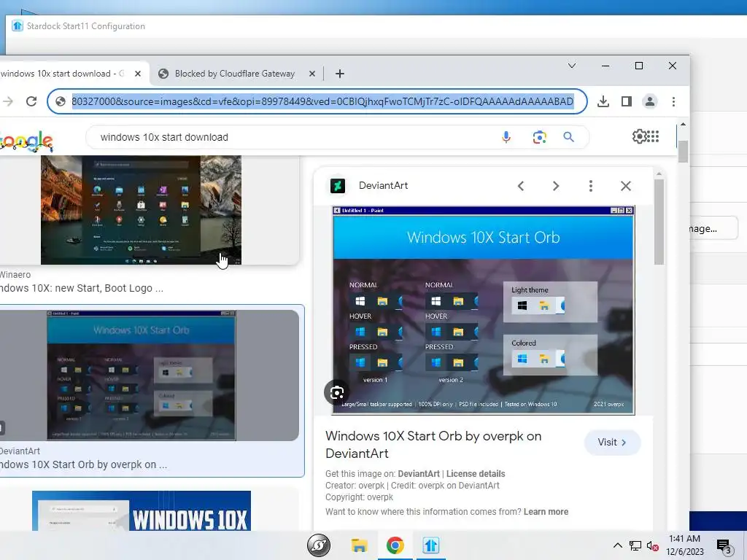Open the tab search dropdown chevron
The width and height of the screenshot is (747, 560).
[x=572, y=66]
